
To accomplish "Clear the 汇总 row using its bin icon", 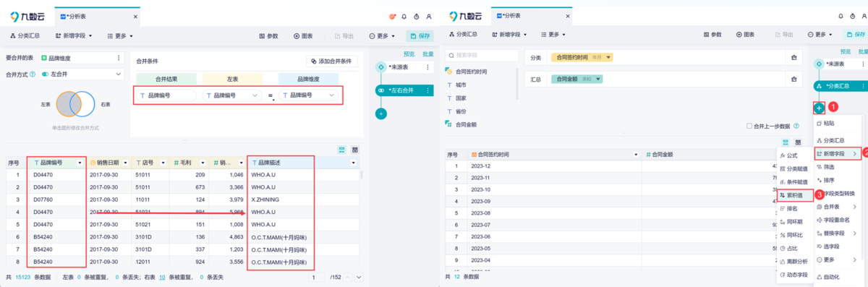I will coord(793,79).
